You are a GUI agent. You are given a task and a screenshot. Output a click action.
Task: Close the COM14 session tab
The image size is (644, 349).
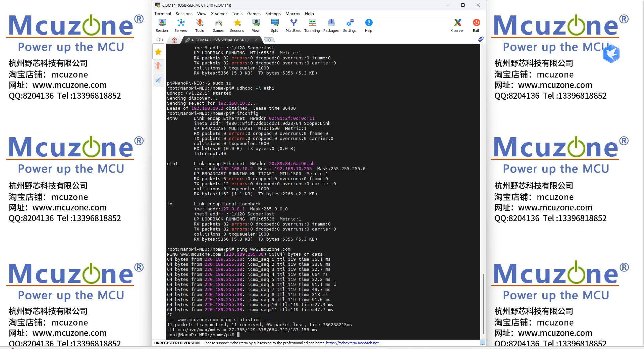(x=257, y=40)
